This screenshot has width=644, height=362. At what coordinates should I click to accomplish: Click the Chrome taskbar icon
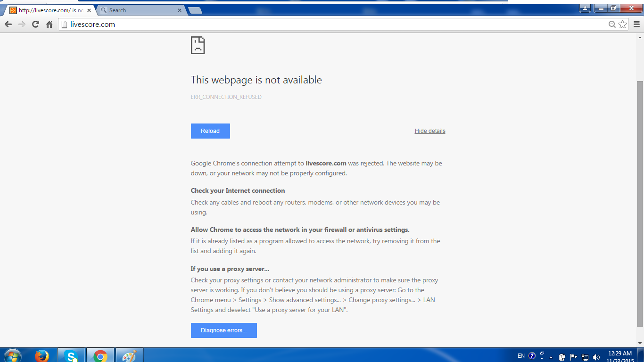tap(100, 355)
